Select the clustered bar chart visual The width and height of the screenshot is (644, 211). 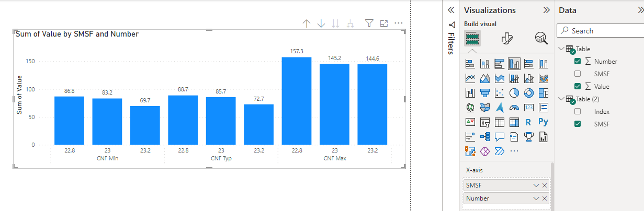tap(499, 64)
